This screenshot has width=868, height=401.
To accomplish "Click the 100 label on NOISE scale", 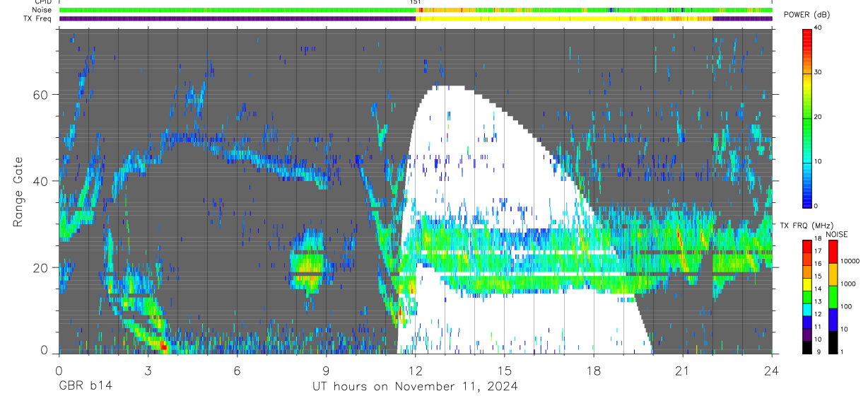I will [845, 306].
